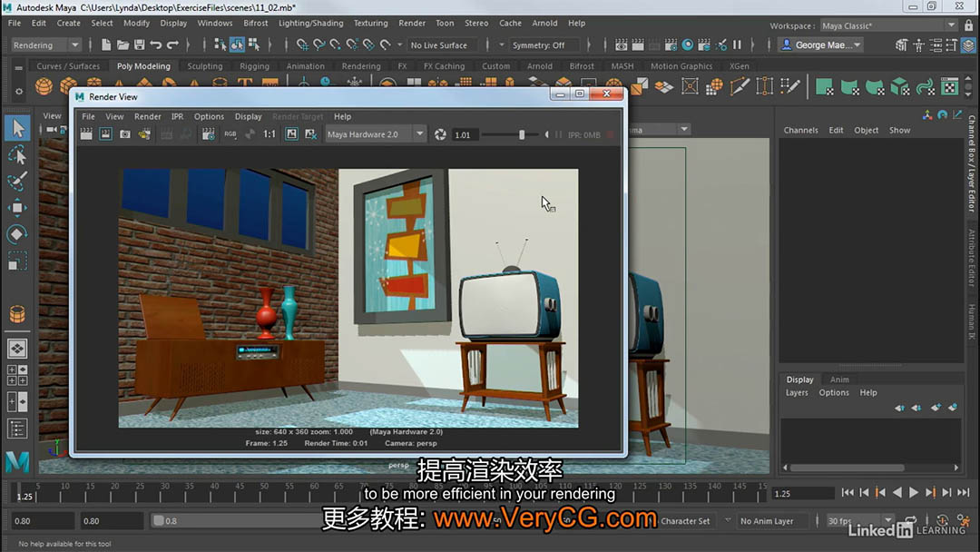Open the 30 fps frame rate dropdown
Image resolution: width=980 pixels, height=552 pixels.
click(x=859, y=521)
